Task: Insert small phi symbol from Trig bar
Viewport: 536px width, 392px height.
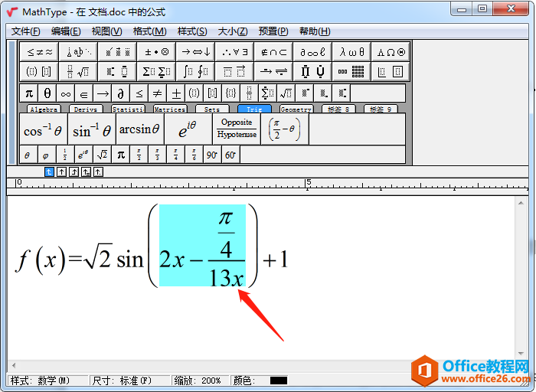Action: 45,155
